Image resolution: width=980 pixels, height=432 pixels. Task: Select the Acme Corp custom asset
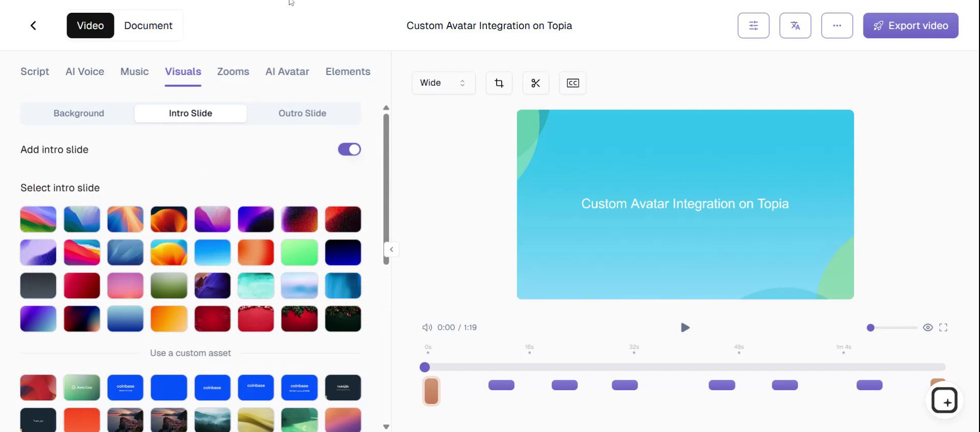click(x=82, y=388)
